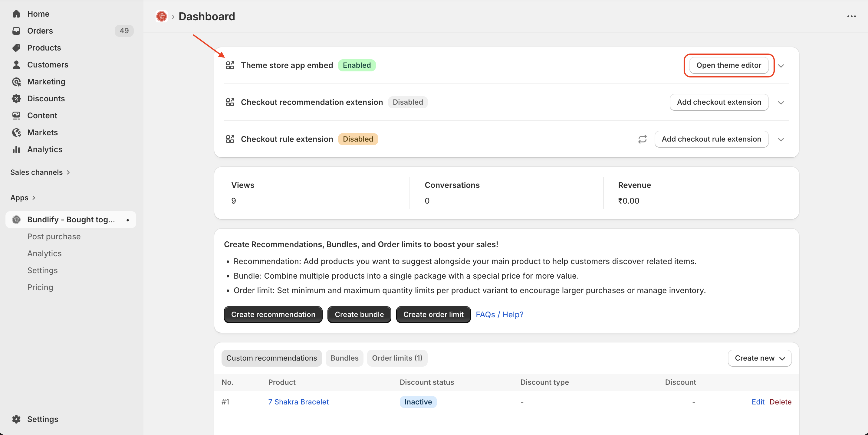The width and height of the screenshot is (868, 435).
Task: Click Open theme editor button
Action: click(728, 65)
